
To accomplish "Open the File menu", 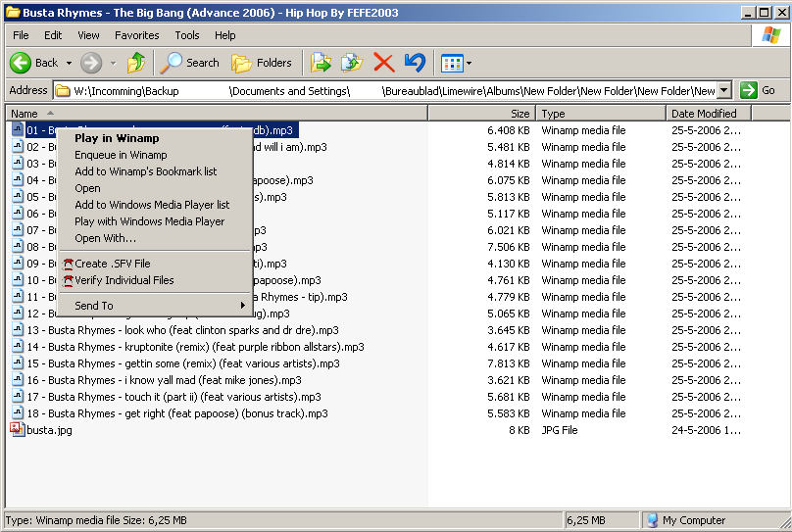I will [21, 35].
